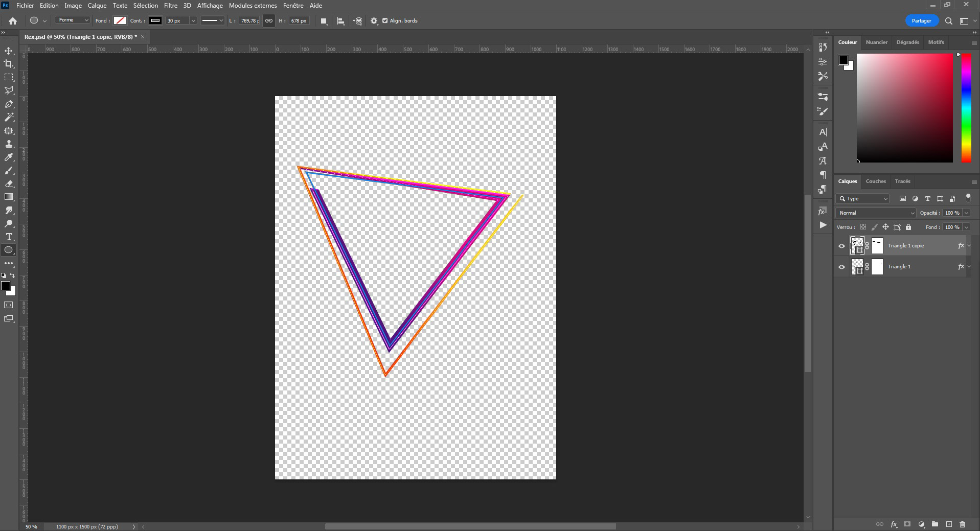The width and height of the screenshot is (980, 531).
Task: Open the Opacité dropdown arrow
Action: pyautogui.click(x=966, y=213)
